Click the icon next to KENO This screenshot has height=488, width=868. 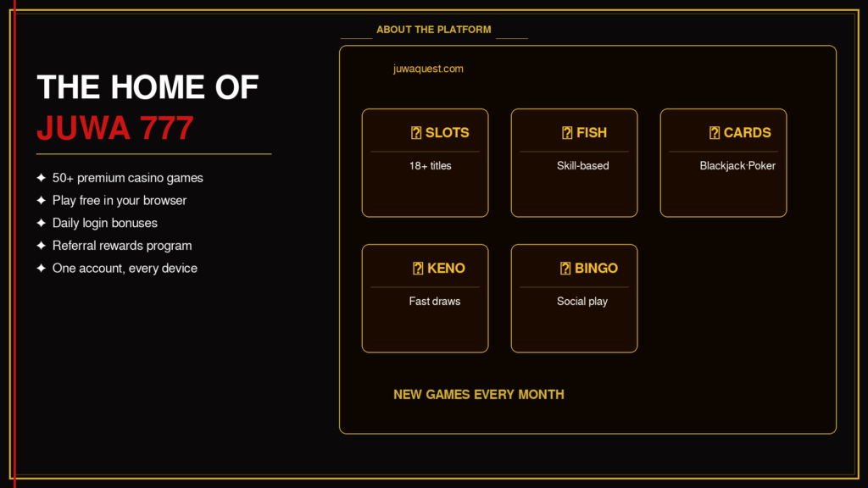click(x=418, y=269)
